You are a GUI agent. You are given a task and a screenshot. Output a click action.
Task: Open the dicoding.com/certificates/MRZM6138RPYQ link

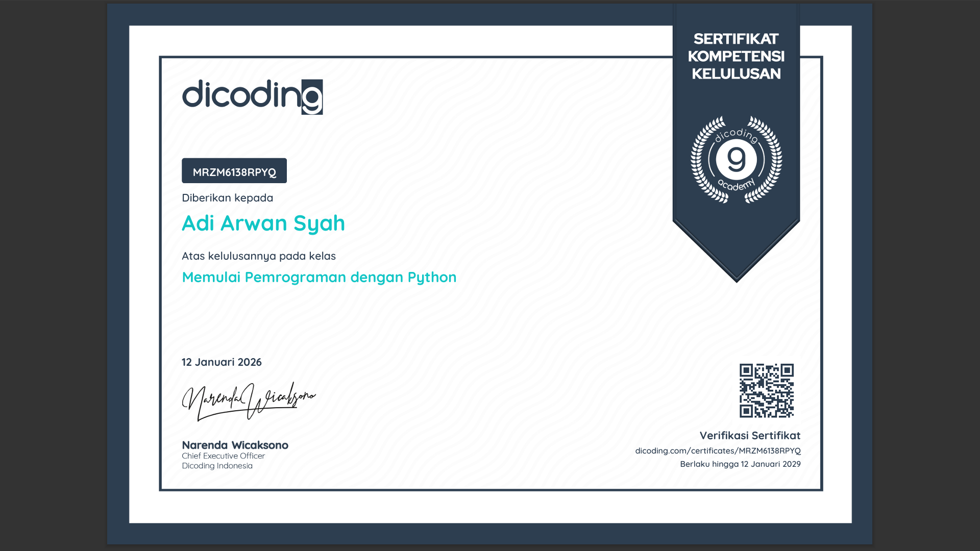(718, 451)
